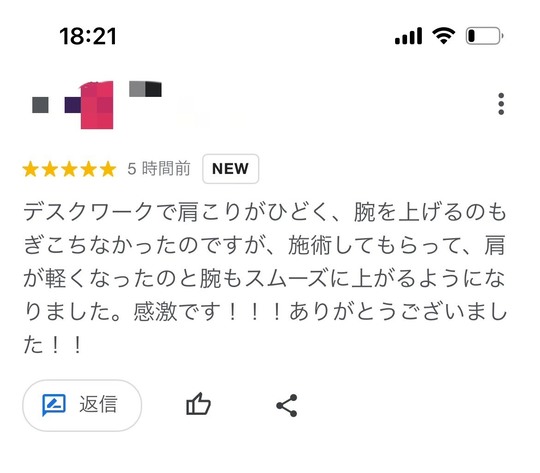
Task: Click the fourth yellow rating star
Action: (x=89, y=169)
